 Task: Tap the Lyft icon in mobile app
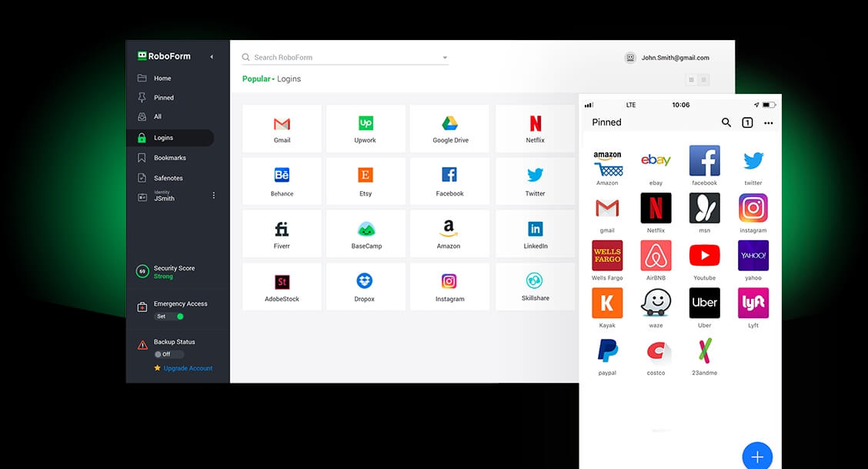[x=753, y=303]
